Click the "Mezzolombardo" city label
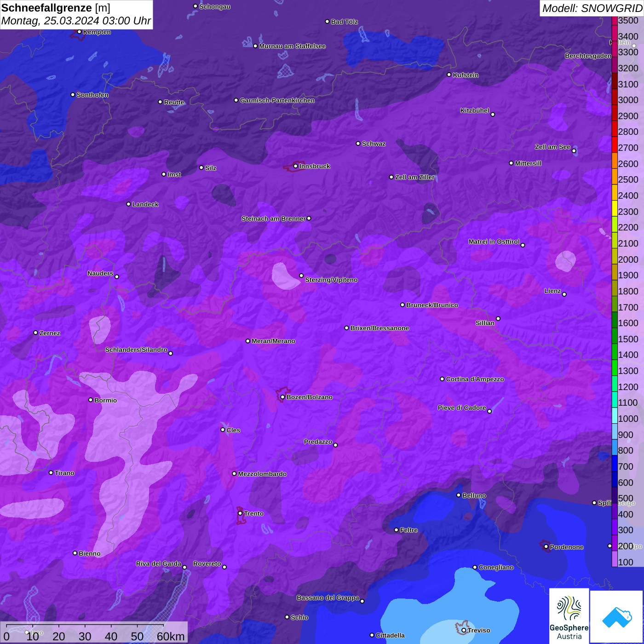The width and height of the screenshot is (644, 644). pyautogui.click(x=262, y=474)
